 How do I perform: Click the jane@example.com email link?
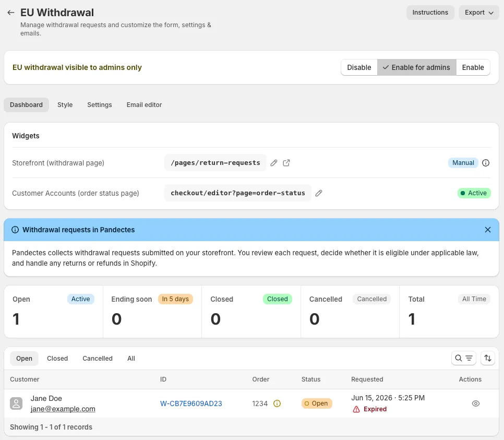tap(63, 409)
